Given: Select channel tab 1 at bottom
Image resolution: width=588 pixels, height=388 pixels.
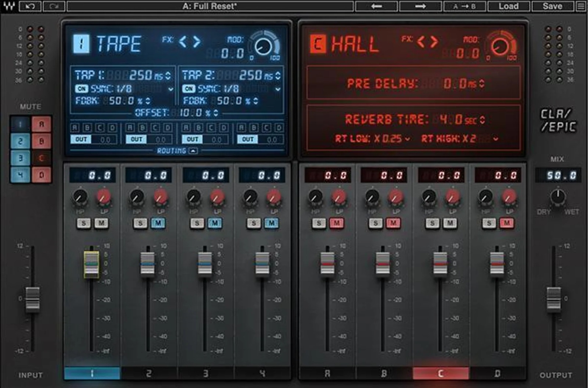Looking at the screenshot, I should coord(92,373).
